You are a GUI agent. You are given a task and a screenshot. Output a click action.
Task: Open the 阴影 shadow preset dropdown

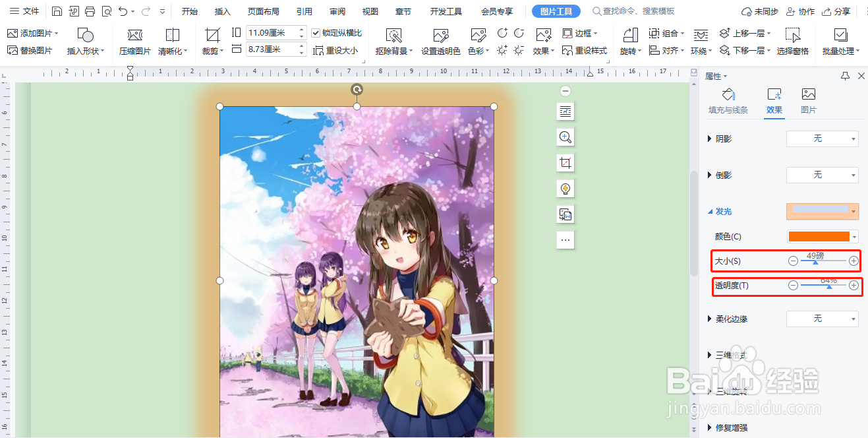click(x=823, y=139)
